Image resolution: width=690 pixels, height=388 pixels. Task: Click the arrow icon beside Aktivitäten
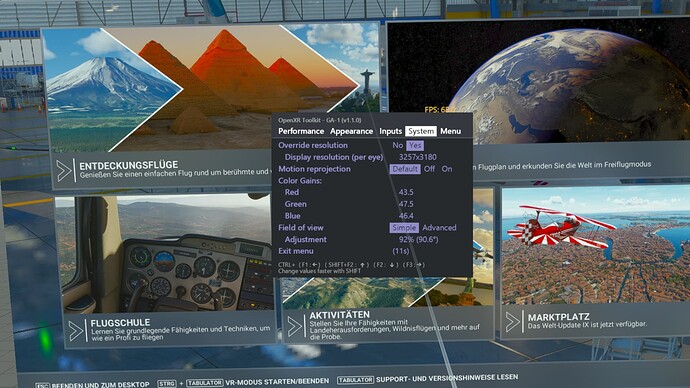point(295,327)
